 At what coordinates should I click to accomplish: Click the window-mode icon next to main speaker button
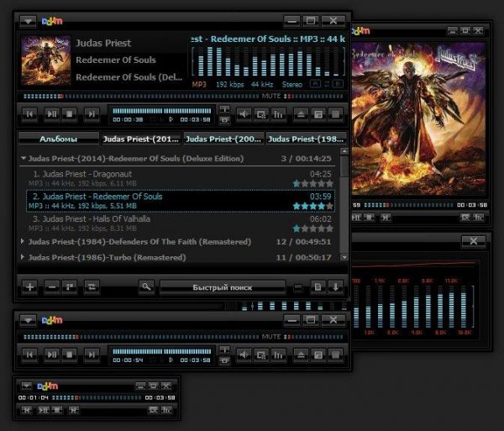click(x=261, y=114)
